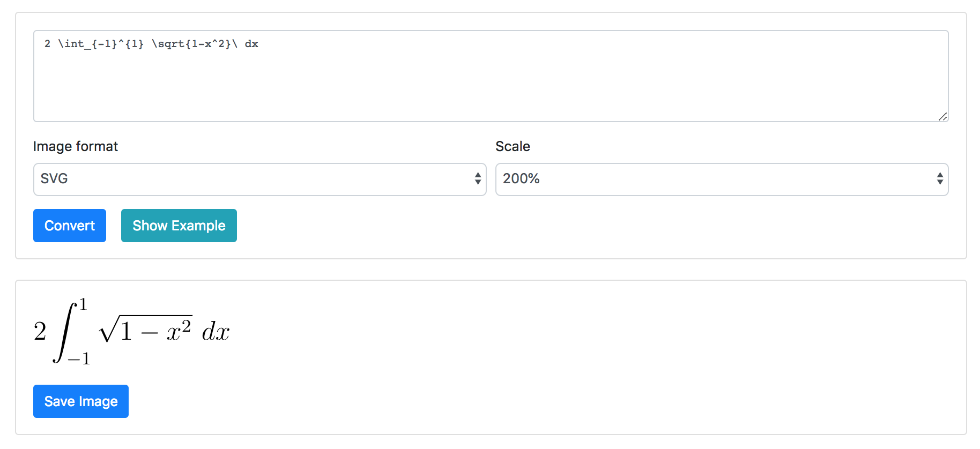The width and height of the screenshot is (980, 449).
Task: Open the Scale 200% dropdown
Action: 722,179
